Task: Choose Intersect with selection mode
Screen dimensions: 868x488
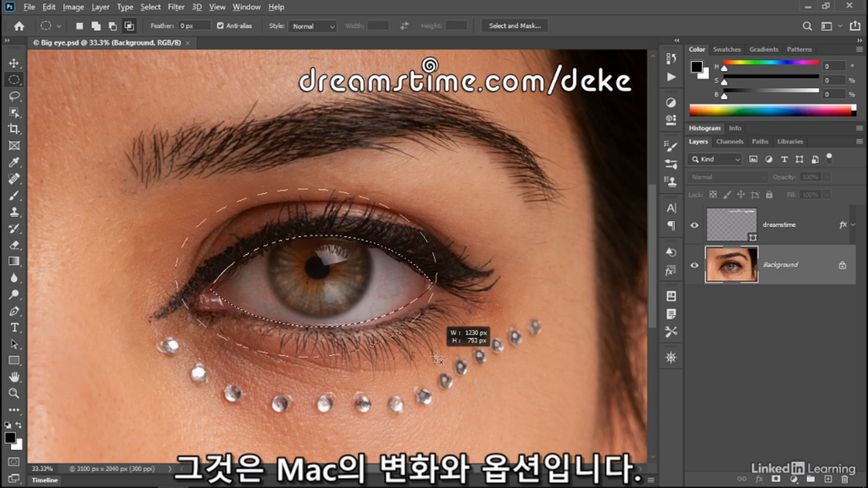Action: coord(129,26)
